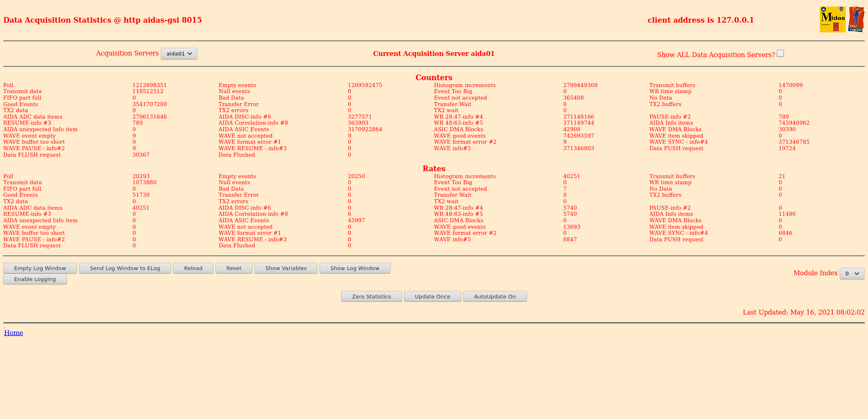Click the Update Once button
Screen dimensions: 868x419
tap(432, 296)
